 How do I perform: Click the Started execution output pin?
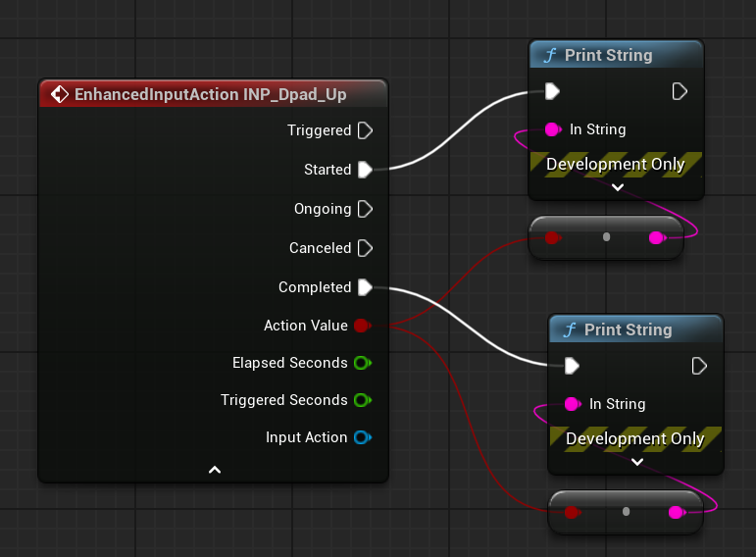365,170
